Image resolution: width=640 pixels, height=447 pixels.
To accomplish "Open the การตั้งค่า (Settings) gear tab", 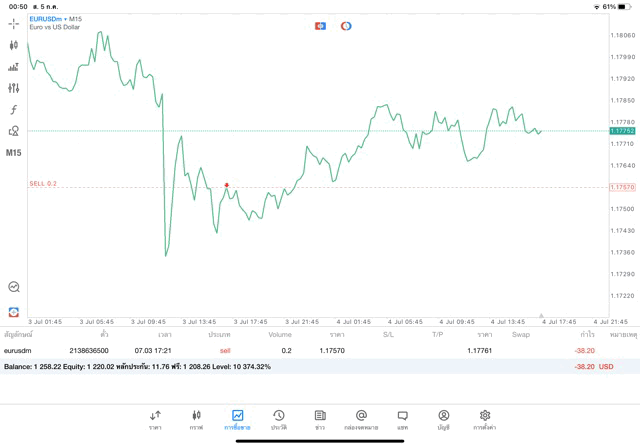I will [485, 420].
